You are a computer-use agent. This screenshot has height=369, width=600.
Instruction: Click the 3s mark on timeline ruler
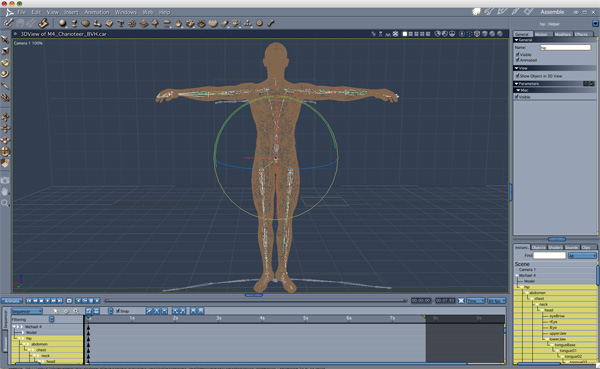coord(218,318)
